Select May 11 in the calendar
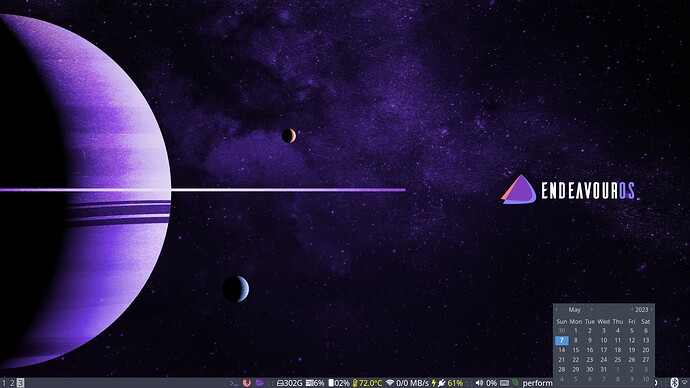 point(618,340)
